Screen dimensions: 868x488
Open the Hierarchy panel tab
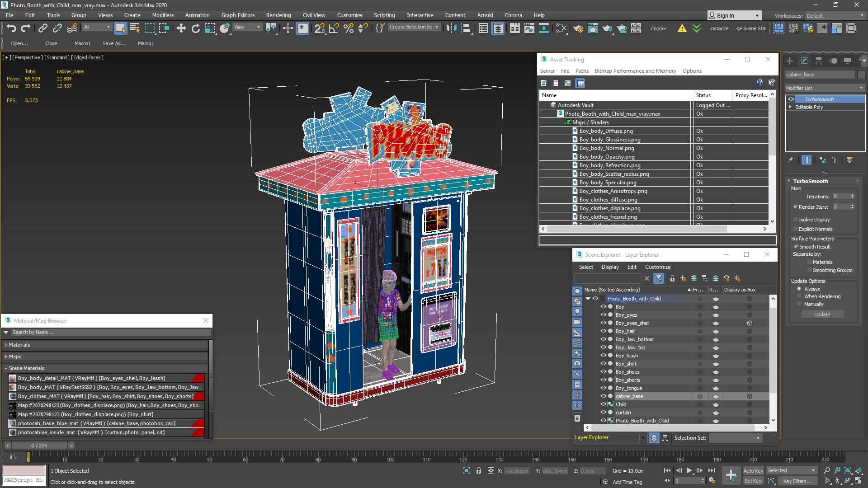(x=819, y=61)
